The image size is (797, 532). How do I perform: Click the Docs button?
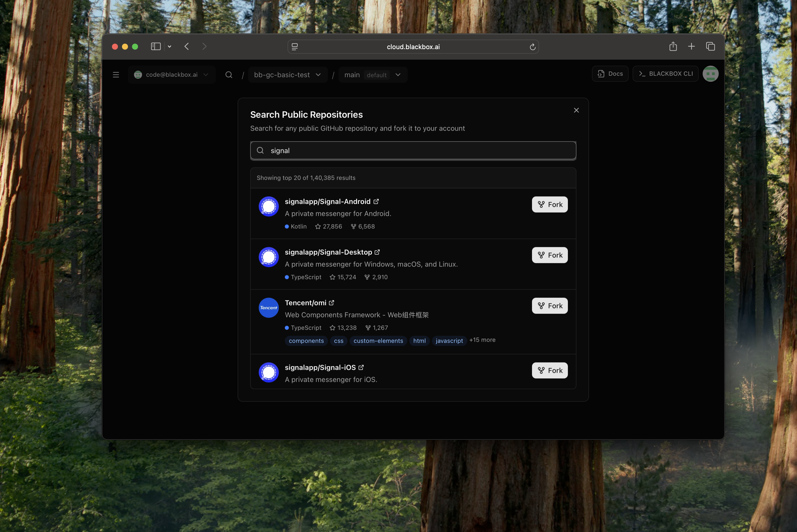point(610,74)
